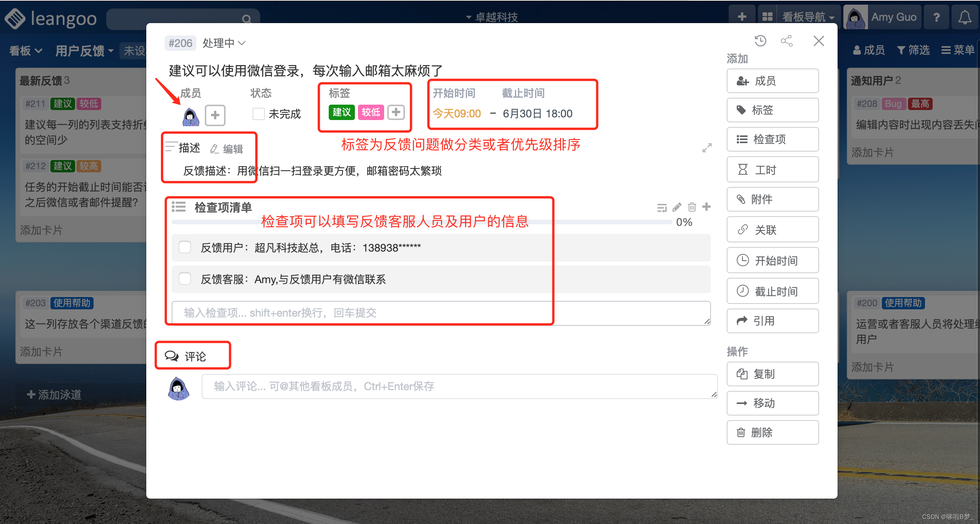Delete checklist using the trash icon

coord(692,207)
